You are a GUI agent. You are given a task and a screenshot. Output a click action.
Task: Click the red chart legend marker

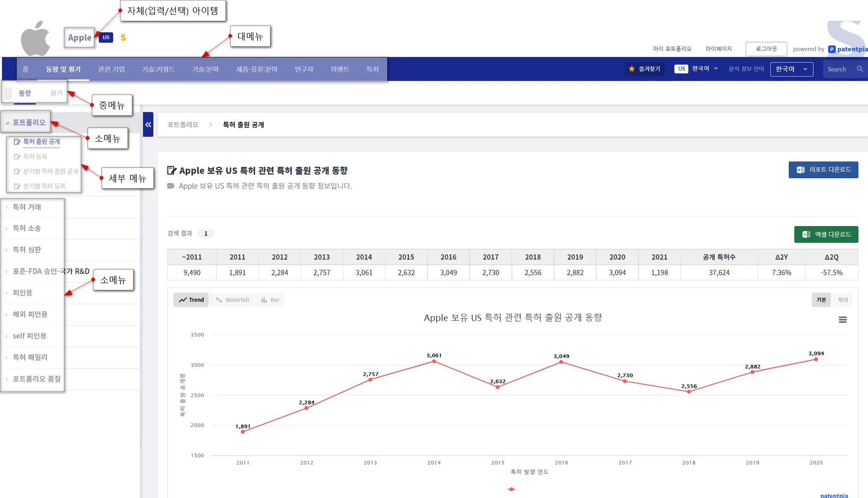click(x=512, y=489)
